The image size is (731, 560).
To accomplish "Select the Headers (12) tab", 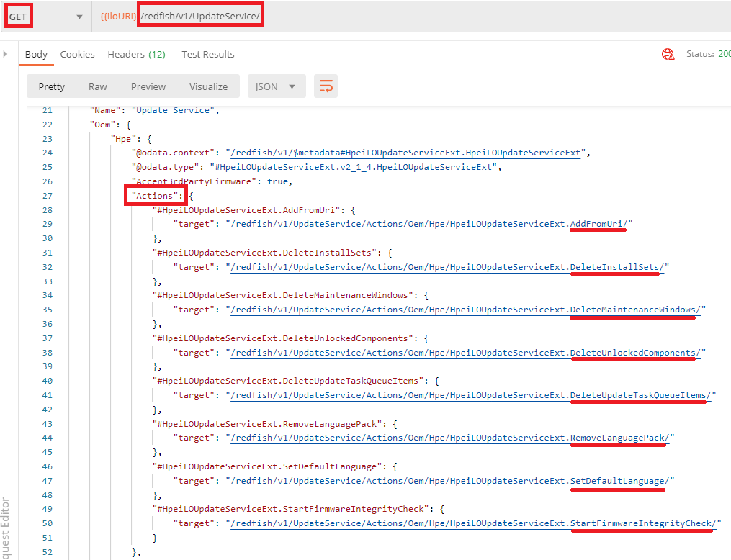I will [x=136, y=54].
